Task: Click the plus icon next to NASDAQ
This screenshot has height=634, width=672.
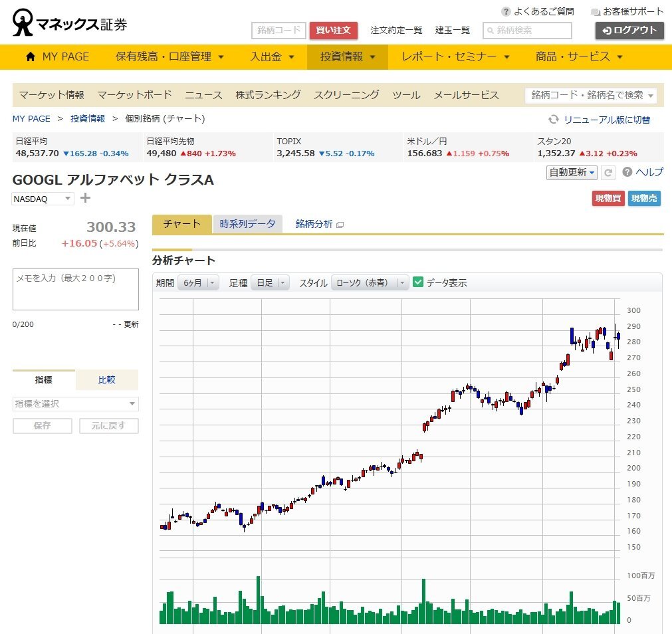Action: click(85, 198)
